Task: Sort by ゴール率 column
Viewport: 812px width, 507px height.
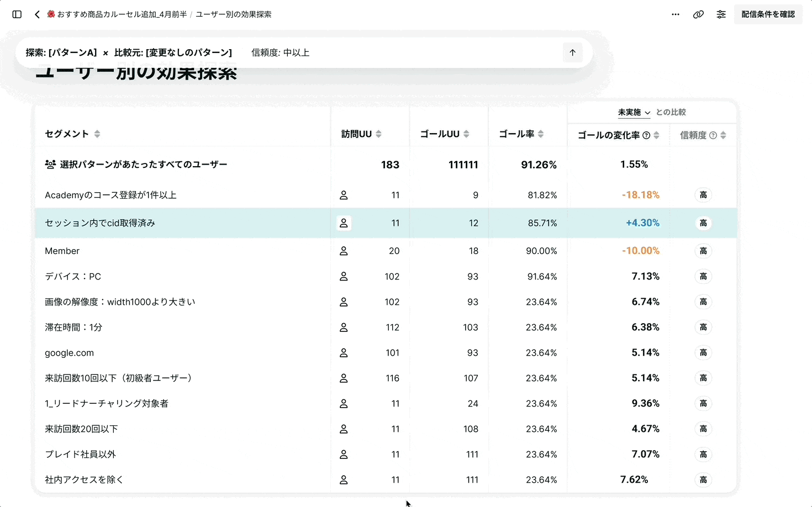Action: (541, 134)
